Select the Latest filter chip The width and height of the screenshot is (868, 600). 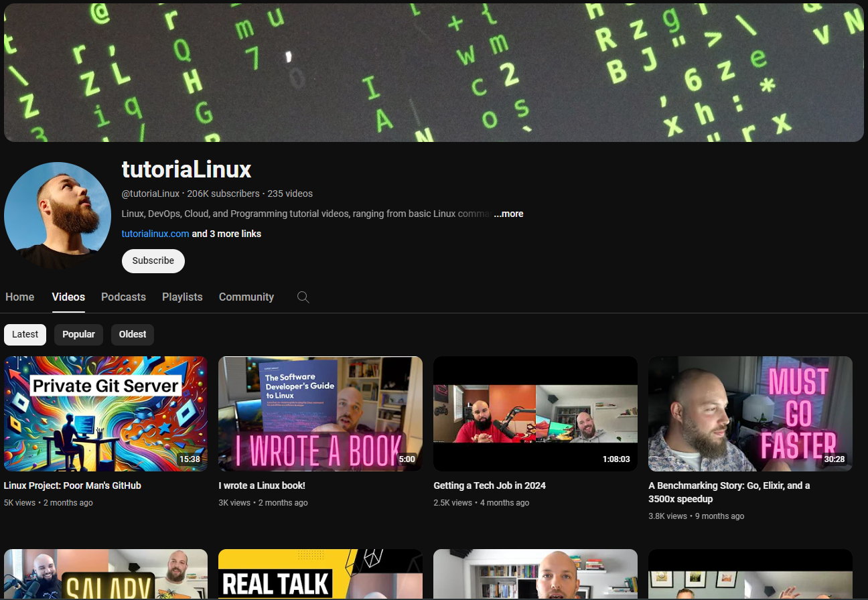pos(25,334)
